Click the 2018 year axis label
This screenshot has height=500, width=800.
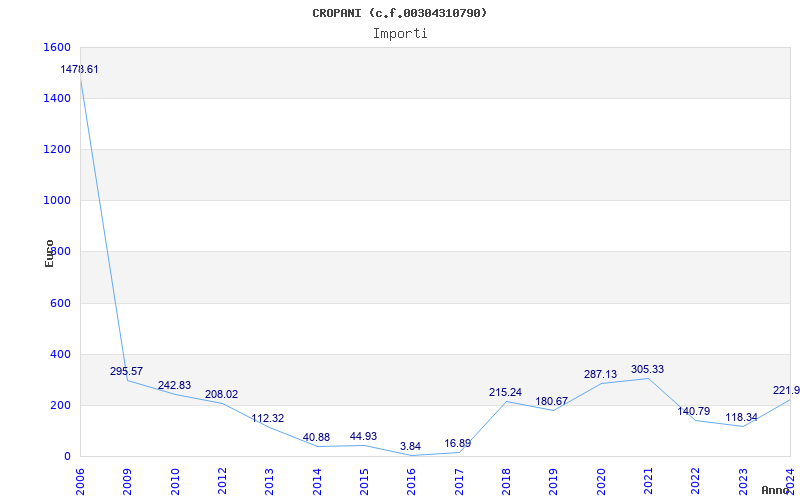tap(506, 482)
